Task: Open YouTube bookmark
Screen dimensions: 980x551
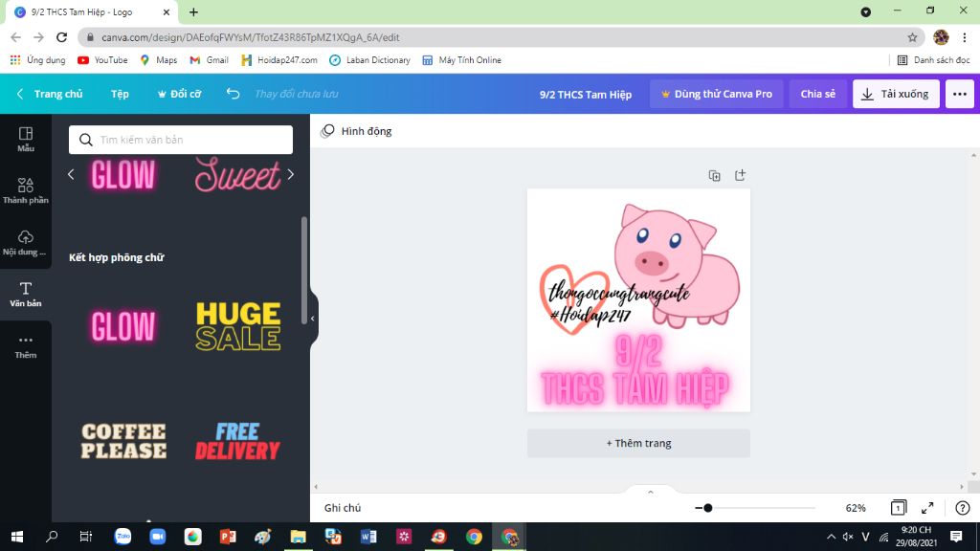Action: [x=102, y=60]
